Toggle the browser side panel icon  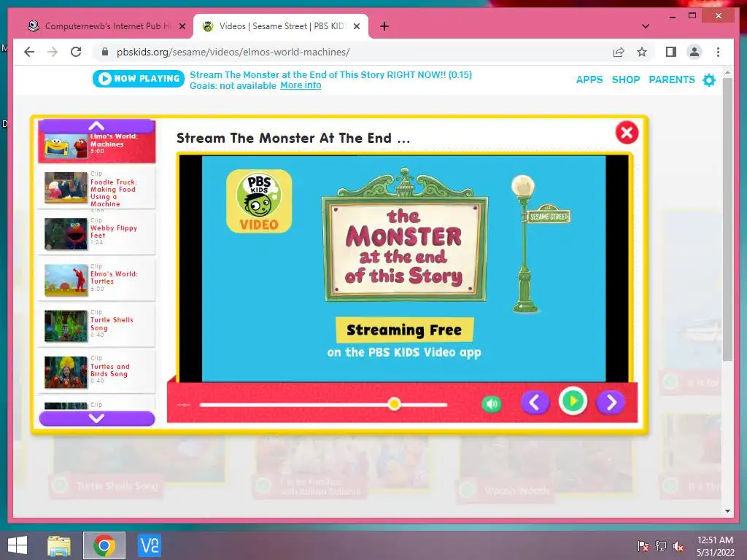coord(671,52)
